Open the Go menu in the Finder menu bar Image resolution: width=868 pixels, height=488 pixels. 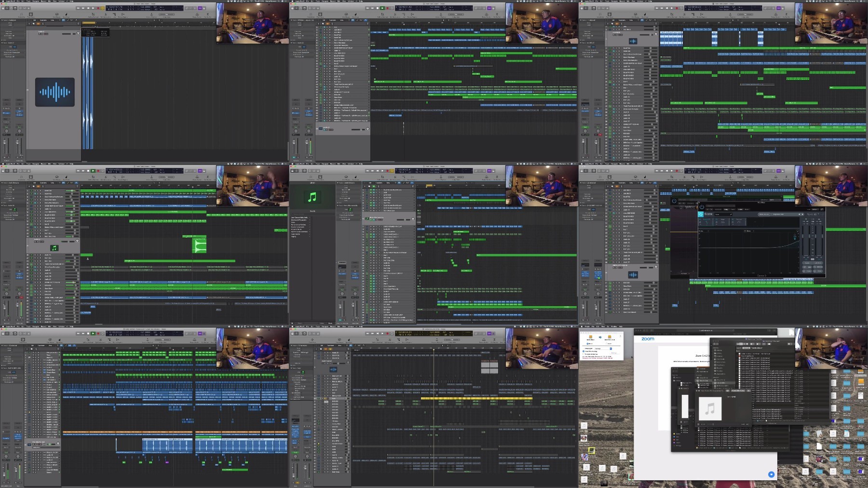coord(608,327)
